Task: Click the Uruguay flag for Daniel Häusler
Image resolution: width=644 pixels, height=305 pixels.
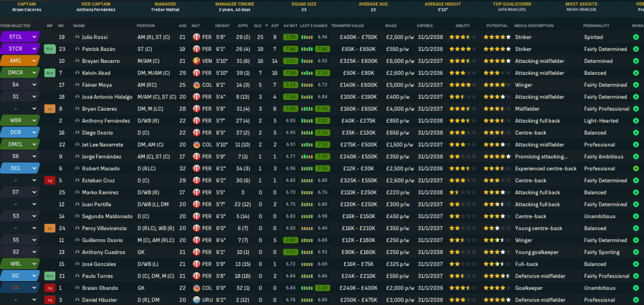Action: click(196, 300)
